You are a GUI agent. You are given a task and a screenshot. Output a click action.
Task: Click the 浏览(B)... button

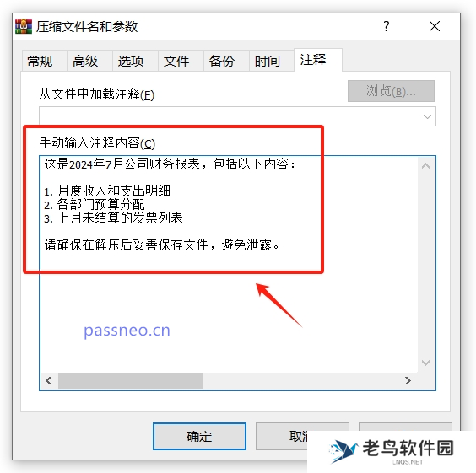(x=391, y=91)
